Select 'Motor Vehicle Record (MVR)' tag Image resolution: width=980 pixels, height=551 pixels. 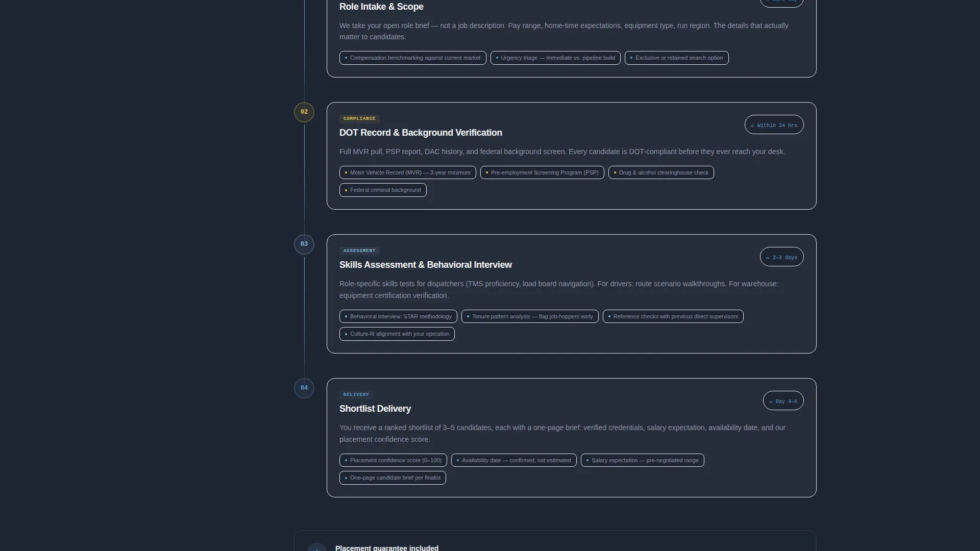coord(407,173)
